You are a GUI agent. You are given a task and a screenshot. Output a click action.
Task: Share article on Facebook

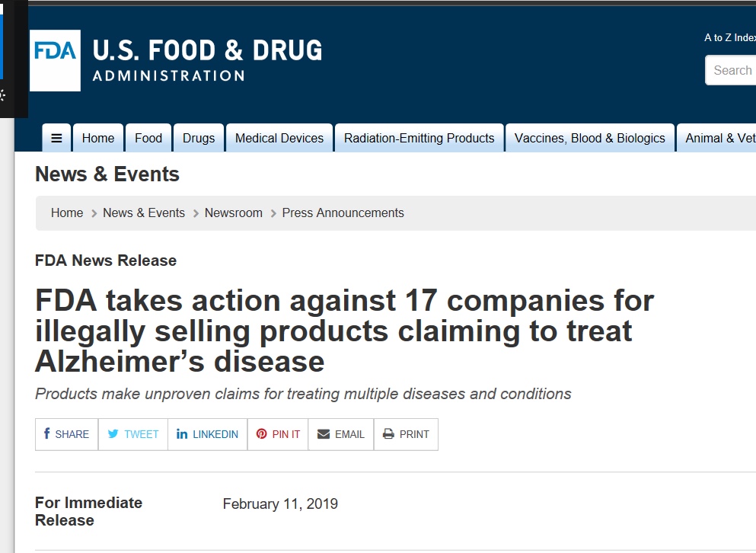click(x=66, y=434)
